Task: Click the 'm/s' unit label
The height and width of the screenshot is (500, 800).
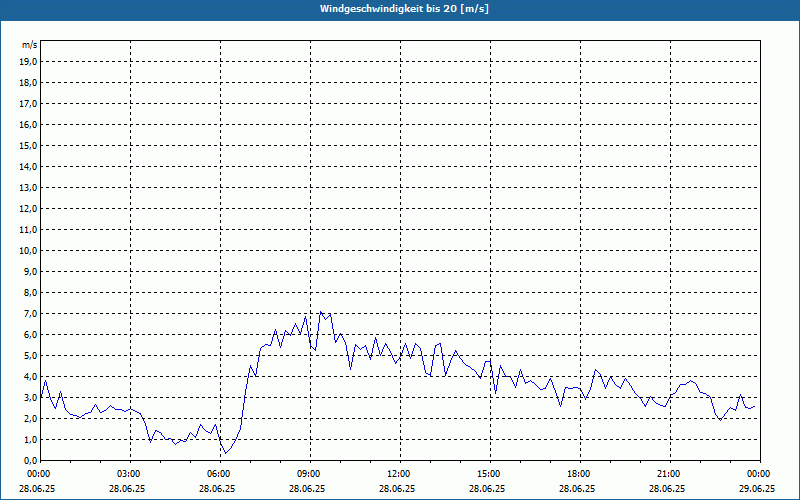Action: coord(29,44)
